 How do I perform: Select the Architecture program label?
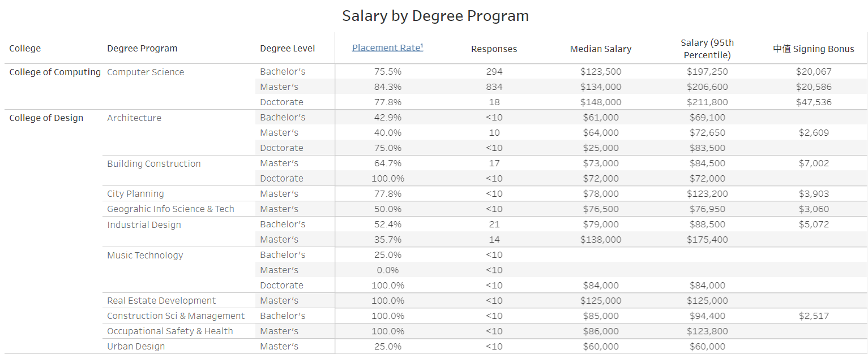pyautogui.click(x=134, y=118)
